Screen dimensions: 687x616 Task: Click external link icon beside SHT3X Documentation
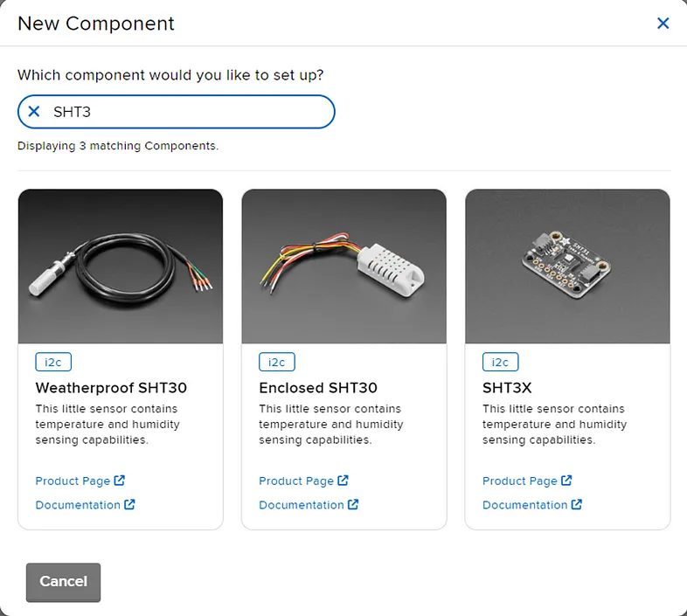tap(578, 505)
